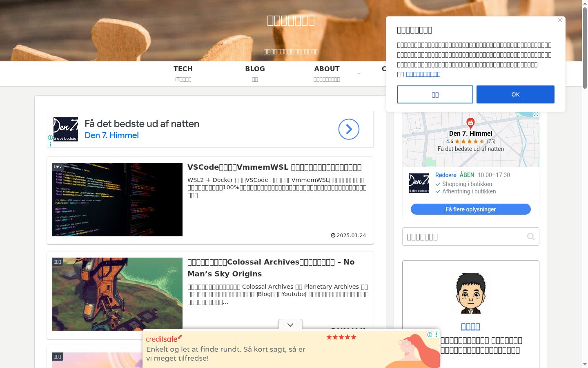Viewport: 588px width, 368px height.
Task: Click the search magnifier icon in the sidebar
Action: [x=531, y=237]
